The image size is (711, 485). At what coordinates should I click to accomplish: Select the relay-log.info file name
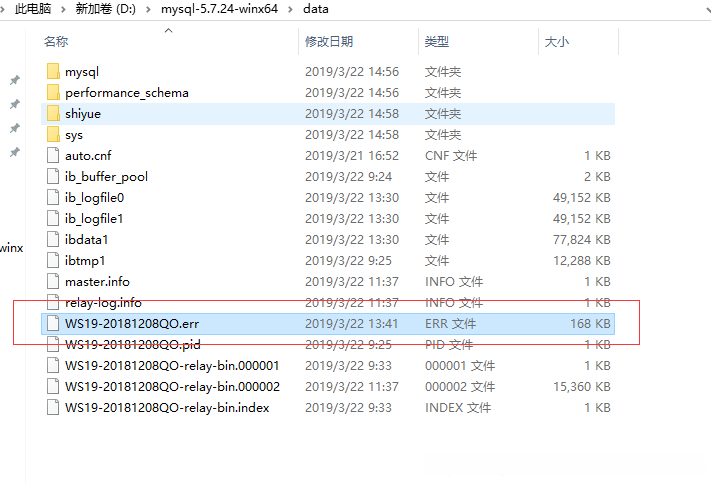(103, 303)
